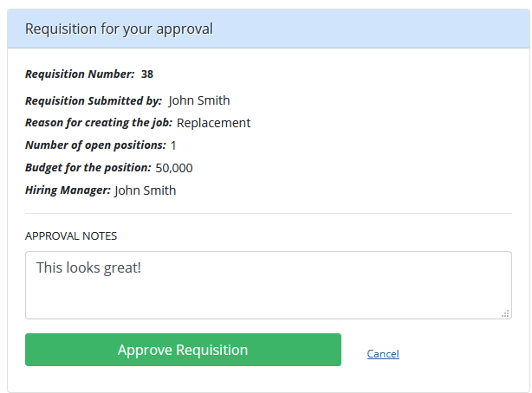Click the Cancel link

[x=383, y=353]
